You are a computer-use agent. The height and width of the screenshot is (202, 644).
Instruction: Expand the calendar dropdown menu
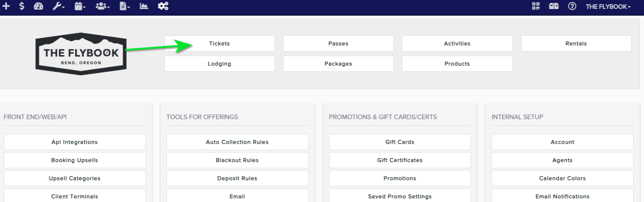click(x=80, y=6)
